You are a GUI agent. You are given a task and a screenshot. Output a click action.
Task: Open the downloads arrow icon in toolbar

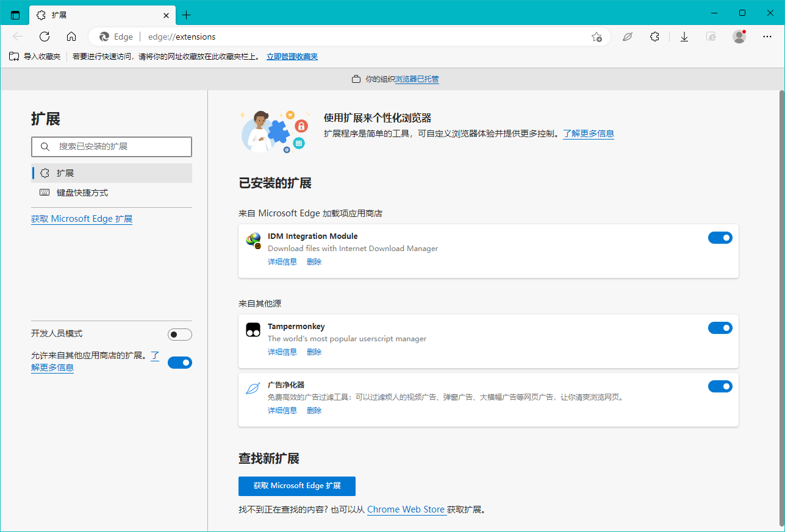pos(684,37)
